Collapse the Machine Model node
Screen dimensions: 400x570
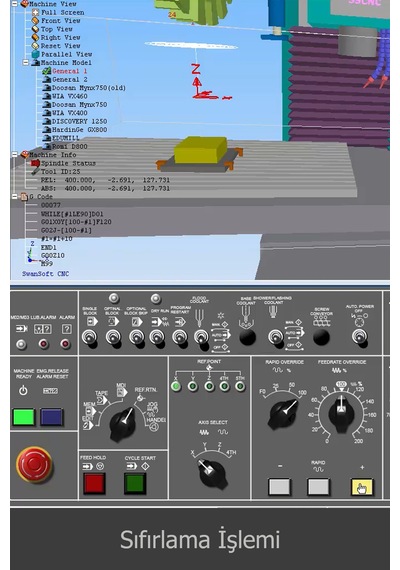pos(26,63)
